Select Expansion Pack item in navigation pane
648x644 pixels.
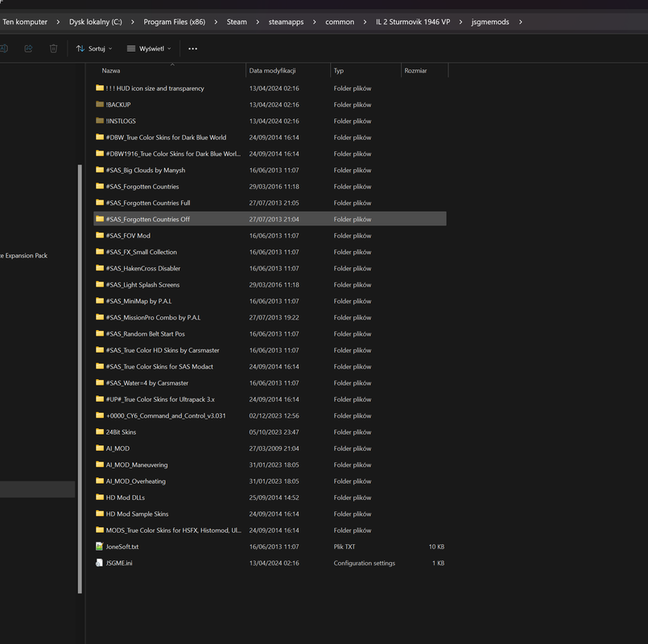pyautogui.click(x=24, y=255)
